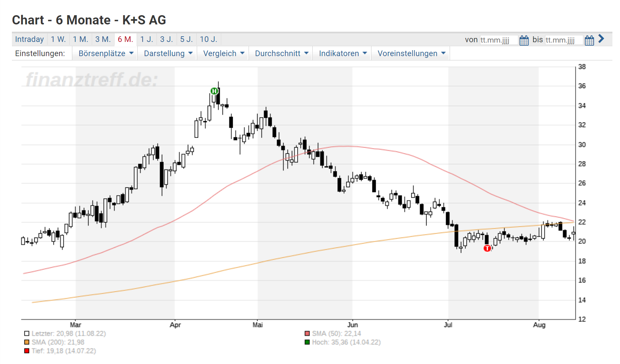Submit date range with arrow icon

pos(601,39)
